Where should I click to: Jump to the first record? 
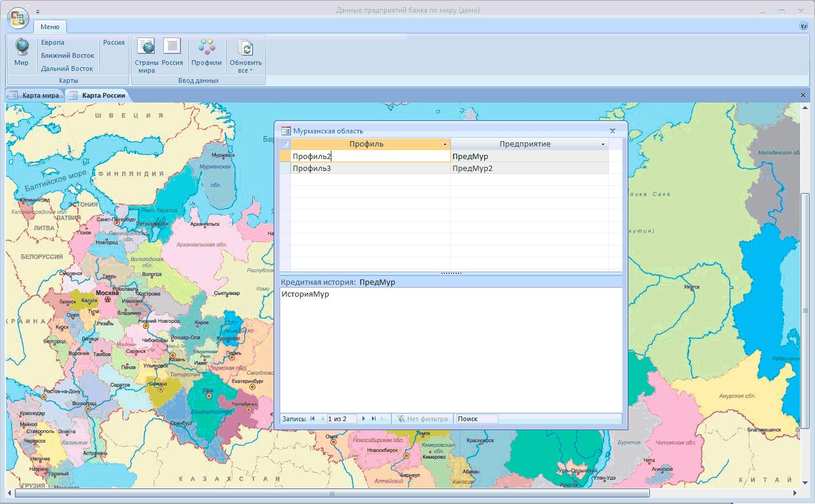coord(312,419)
